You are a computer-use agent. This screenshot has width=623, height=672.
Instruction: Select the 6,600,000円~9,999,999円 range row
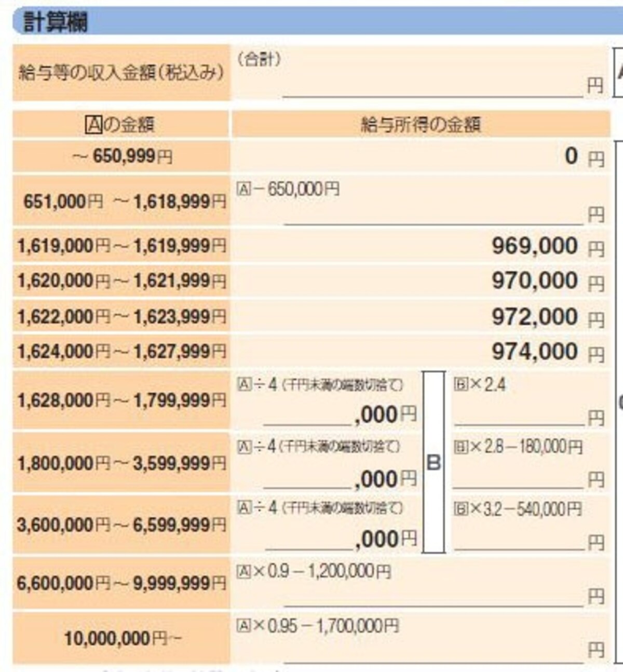pyautogui.click(x=121, y=583)
